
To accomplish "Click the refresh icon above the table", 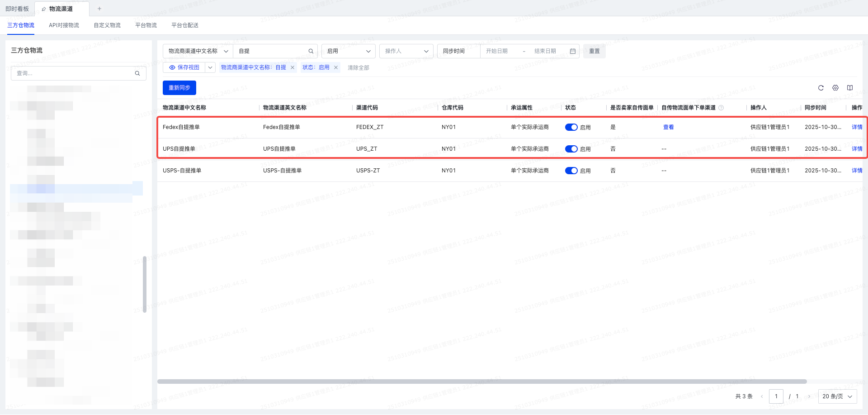I will [821, 88].
